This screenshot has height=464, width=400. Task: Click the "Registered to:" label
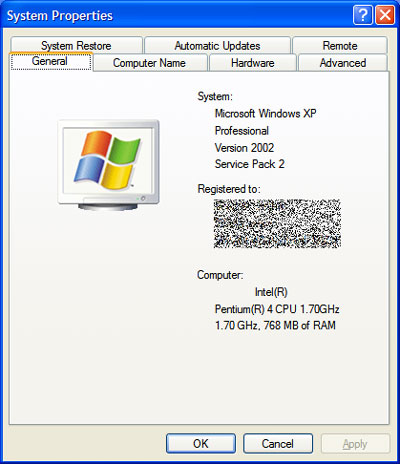click(229, 189)
